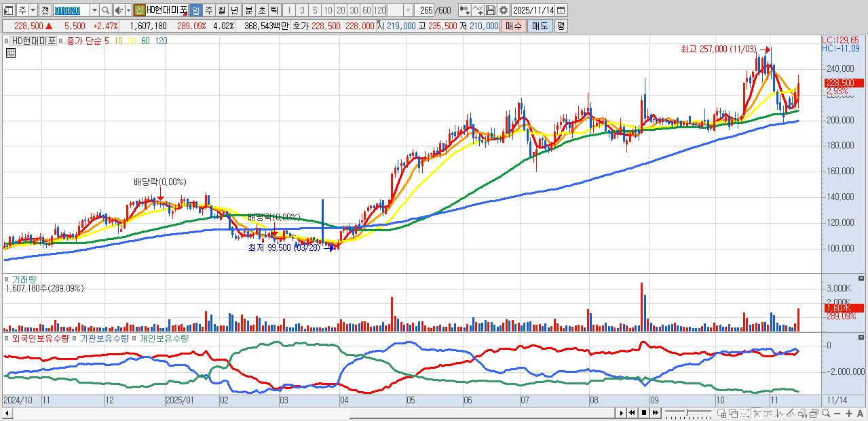The height and width of the screenshot is (421, 868).
Task: Click the corner icon of the 외국인보유수량 panel
Action: click(x=862, y=336)
